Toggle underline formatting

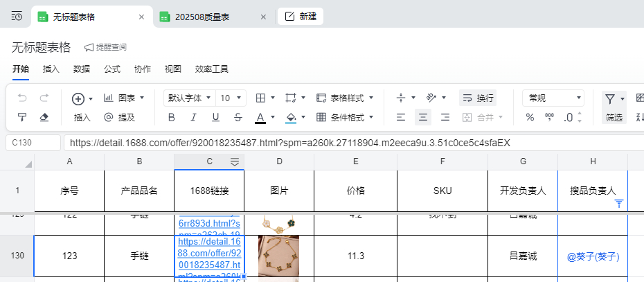coord(215,117)
